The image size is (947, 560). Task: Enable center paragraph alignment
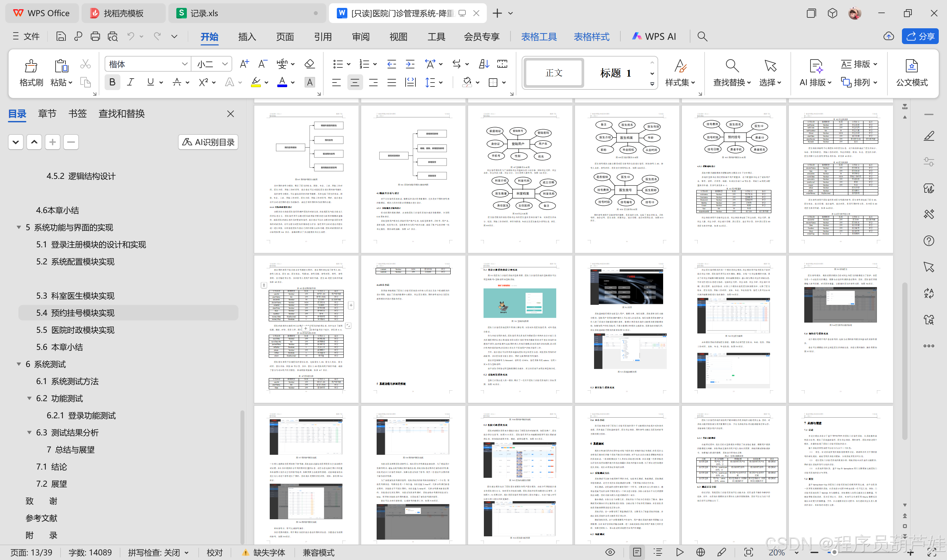click(355, 82)
